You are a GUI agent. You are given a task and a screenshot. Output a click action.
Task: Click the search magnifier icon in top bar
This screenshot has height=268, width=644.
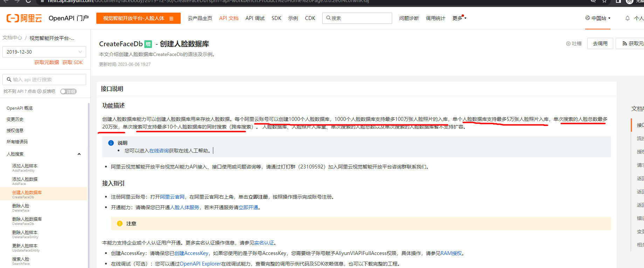tap(328, 18)
